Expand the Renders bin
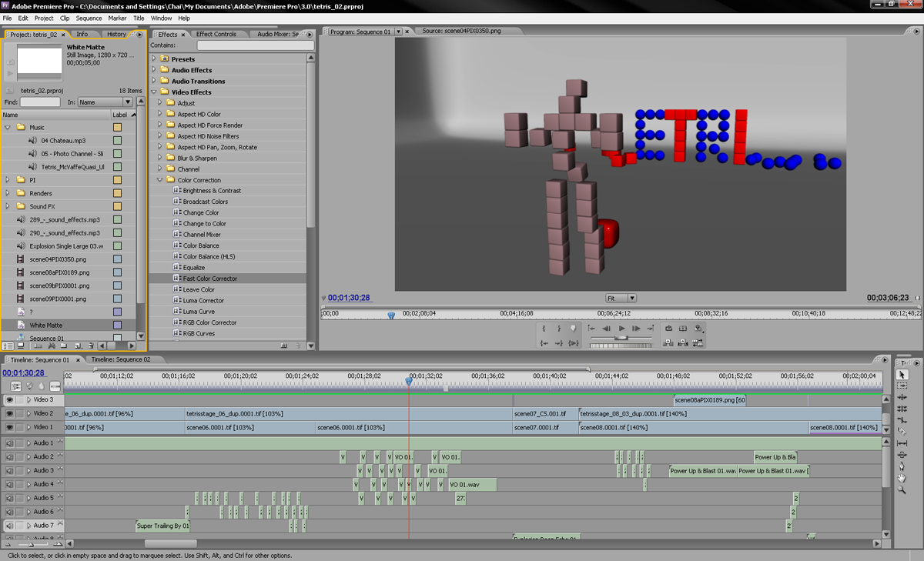924x561 pixels. [x=8, y=193]
